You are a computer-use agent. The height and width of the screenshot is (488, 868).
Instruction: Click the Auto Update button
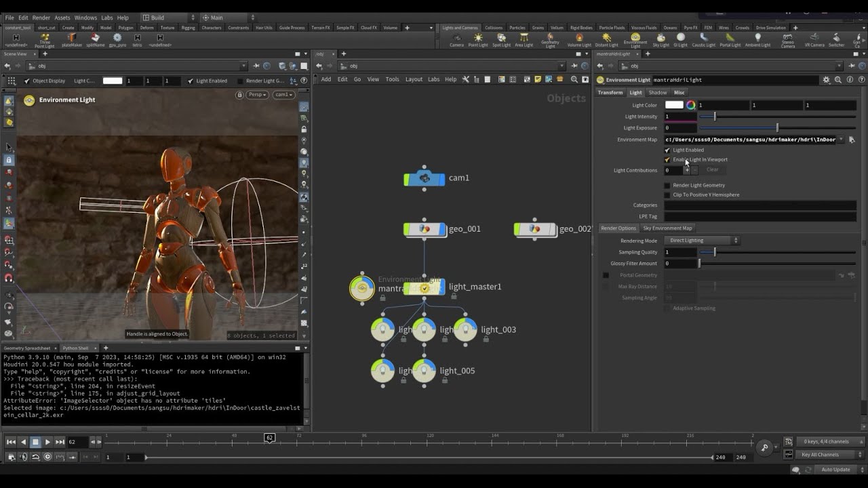tap(835, 470)
